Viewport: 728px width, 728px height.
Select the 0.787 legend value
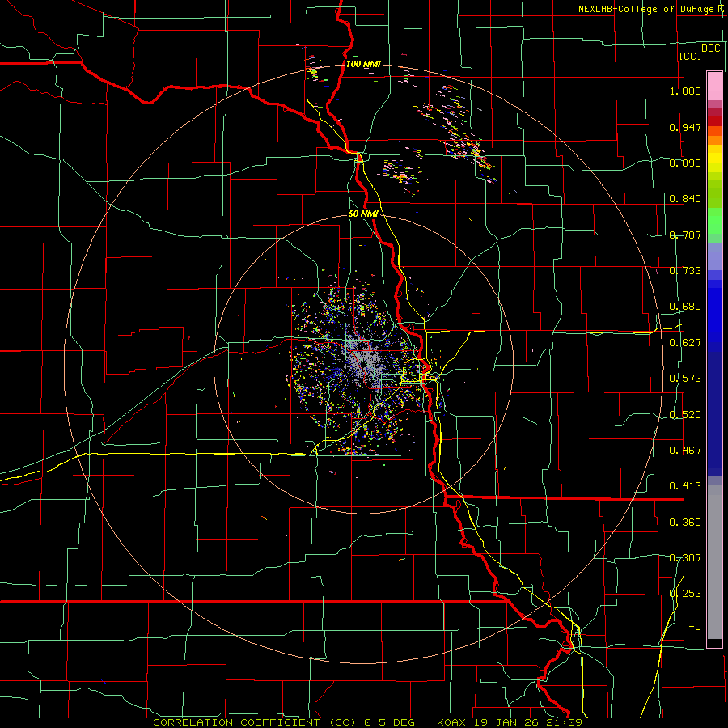tap(685, 235)
